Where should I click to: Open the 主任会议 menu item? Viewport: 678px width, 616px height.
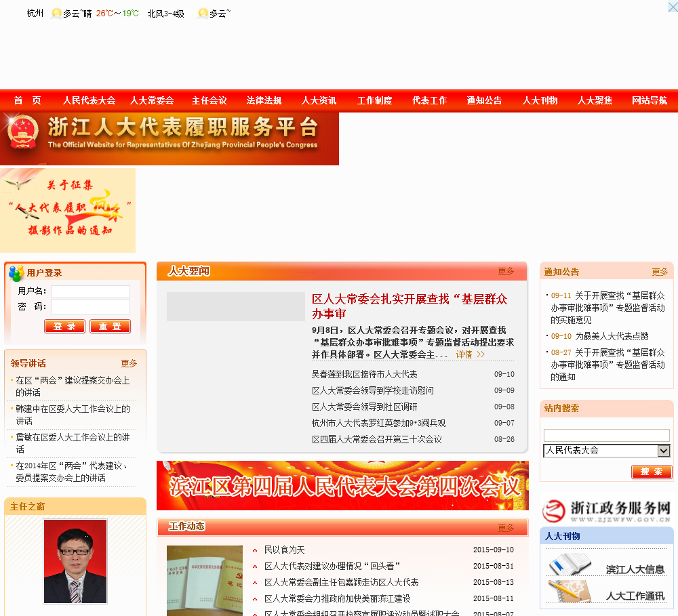(210, 101)
